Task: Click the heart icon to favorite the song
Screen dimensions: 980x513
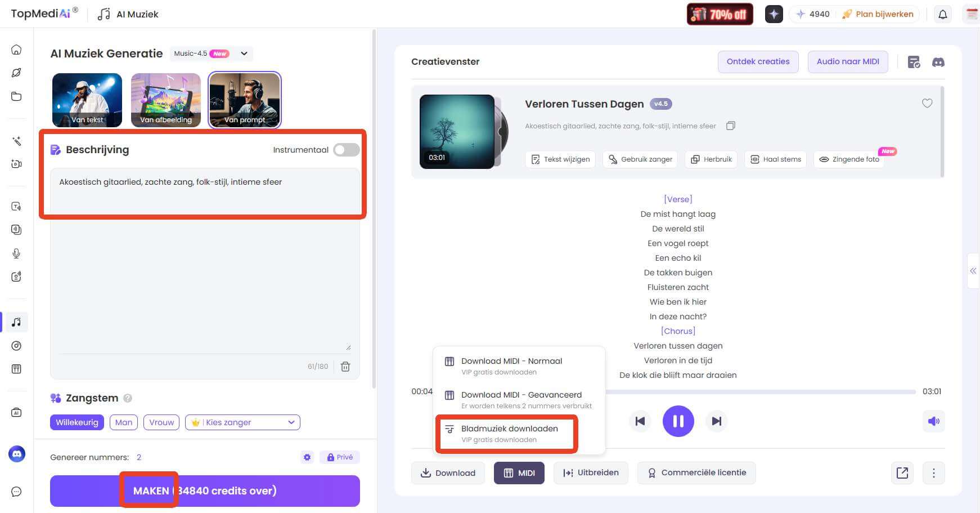Action: (x=927, y=104)
